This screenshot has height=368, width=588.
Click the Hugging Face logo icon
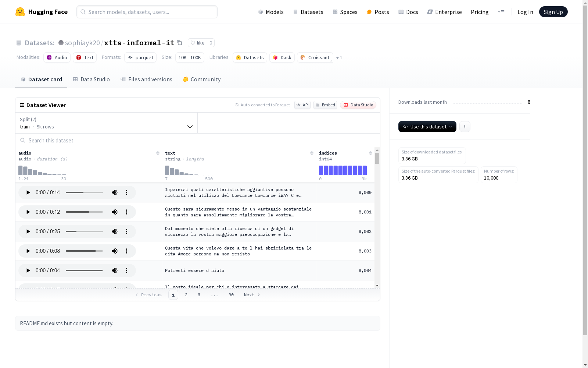coord(20,12)
